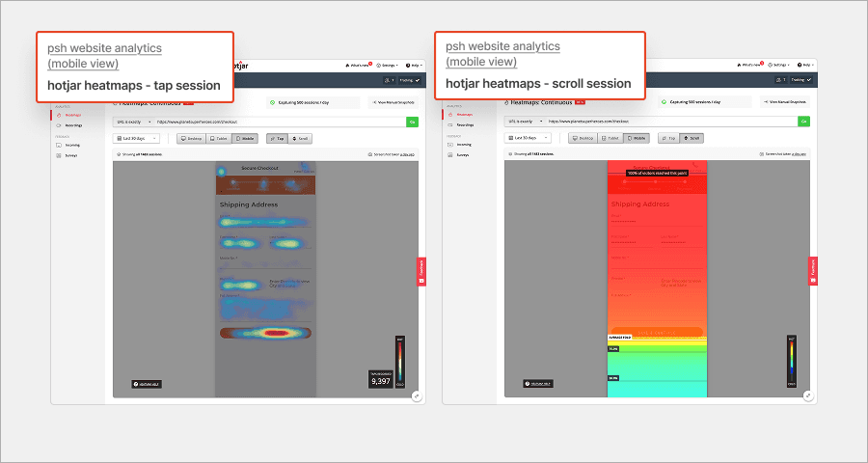Open the Help menu in the scroll-session window
This screenshot has height=463, width=868.
(x=806, y=65)
